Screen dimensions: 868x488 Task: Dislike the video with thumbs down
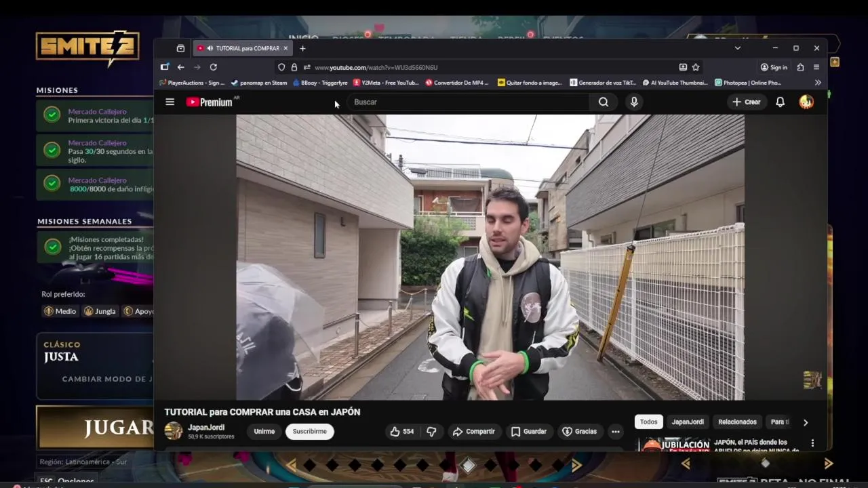[x=431, y=432]
